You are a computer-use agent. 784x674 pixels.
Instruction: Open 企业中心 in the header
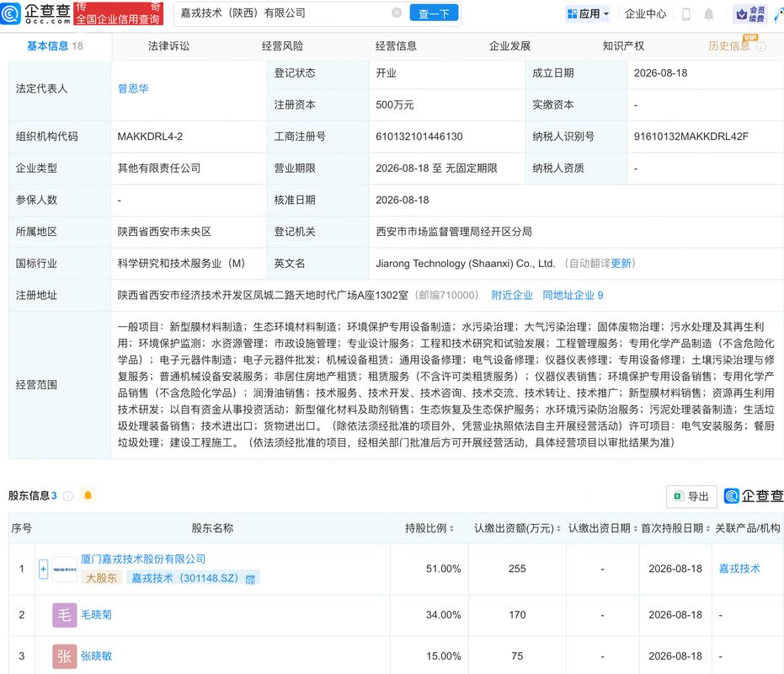[x=646, y=14]
